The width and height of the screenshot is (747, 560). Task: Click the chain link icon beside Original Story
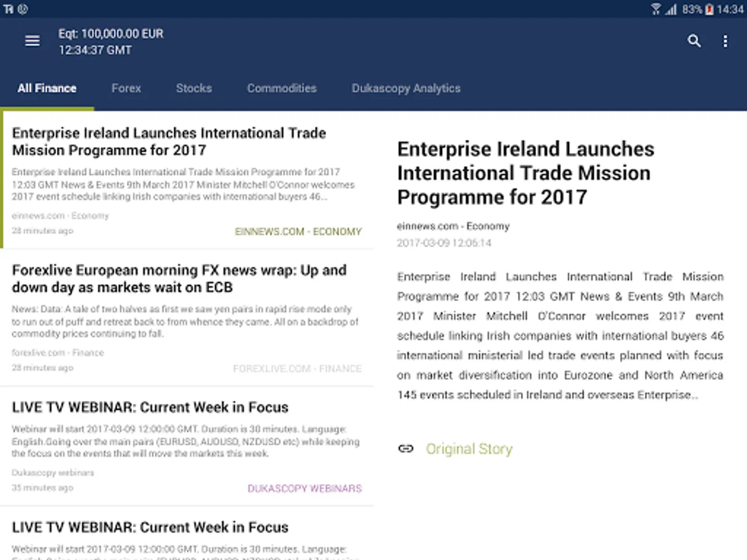[x=406, y=449]
